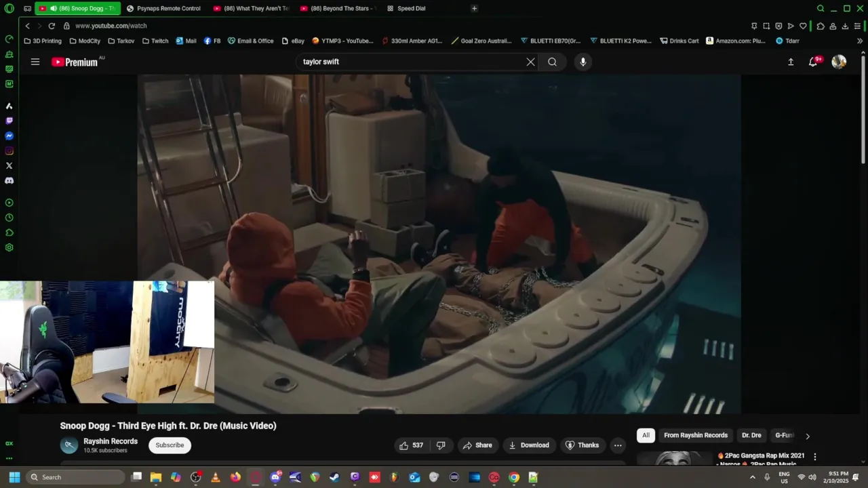The width and height of the screenshot is (868, 488).
Task: Send Thanks to the creator
Action: click(x=582, y=445)
